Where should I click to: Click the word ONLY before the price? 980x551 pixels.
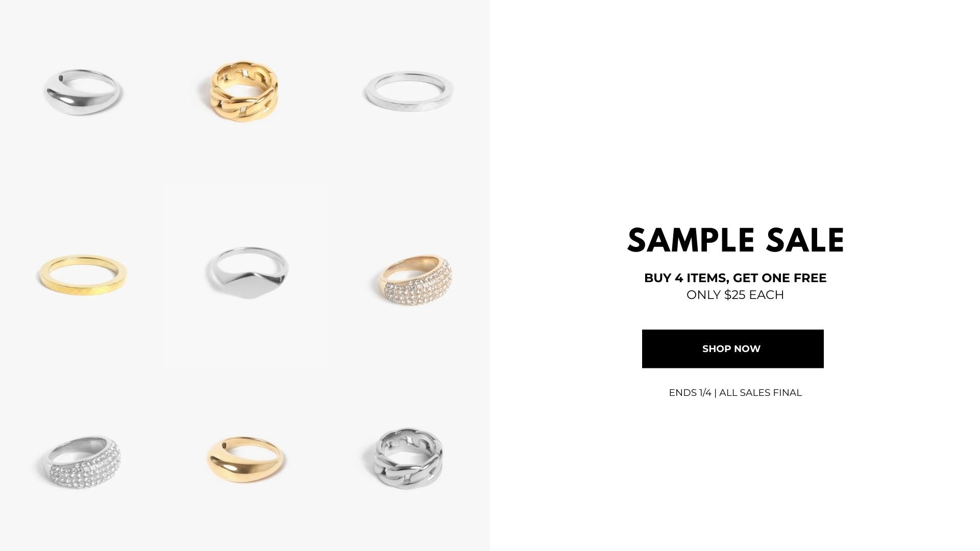[x=703, y=295]
